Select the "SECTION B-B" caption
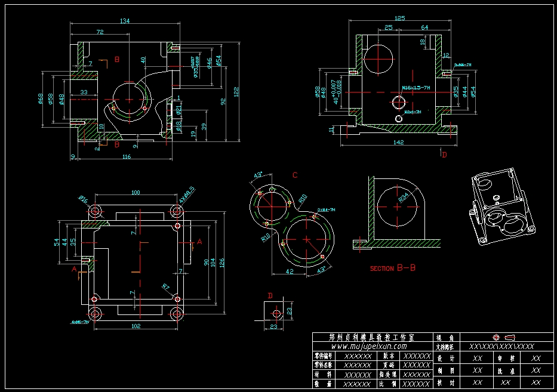Viewport: 557px width, 392px height. point(393,268)
